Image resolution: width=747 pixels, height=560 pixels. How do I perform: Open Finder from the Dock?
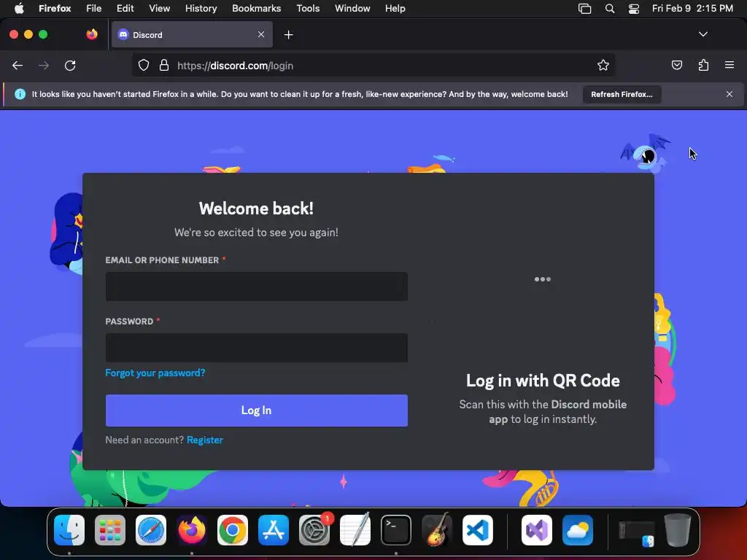[x=69, y=530]
